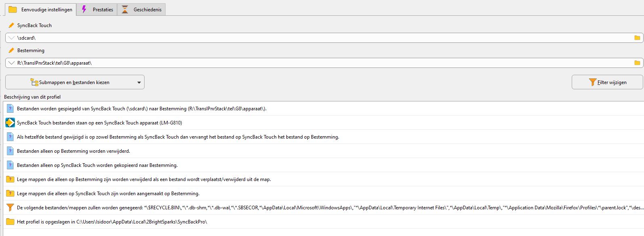Open the Submappen en bestanden kiezen dropdown arrow
Screen dimensions: 644x236
[x=139, y=82]
